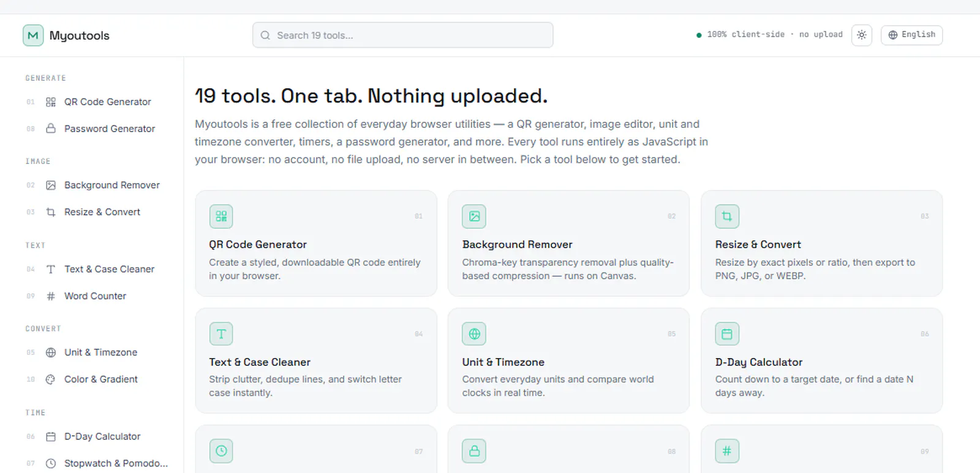980x473 pixels.
Task: Click 'Create a styled, downloadable QR code' description
Action: pyautogui.click(x=315, y=269)
